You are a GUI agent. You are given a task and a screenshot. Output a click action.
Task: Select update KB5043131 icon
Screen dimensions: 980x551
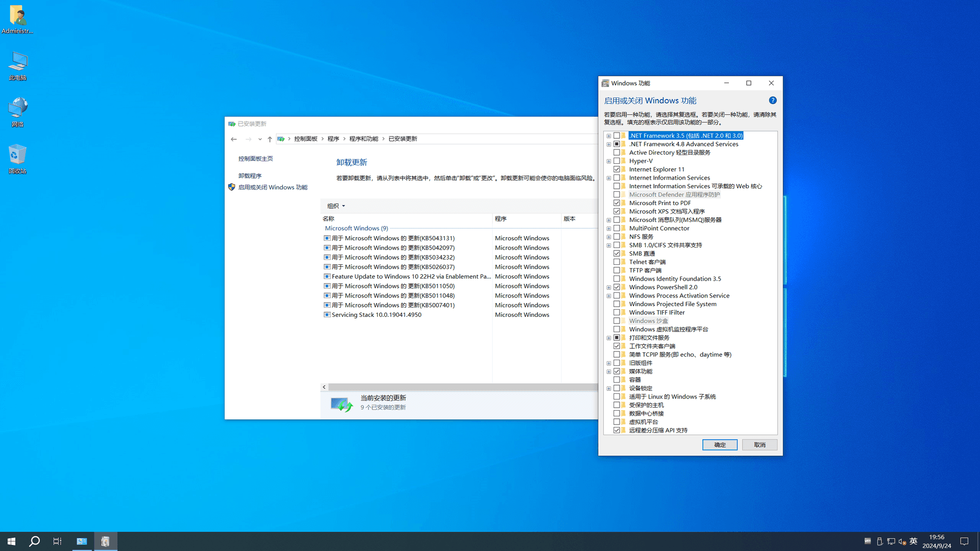pyautogui.click(x=327, y=238)
